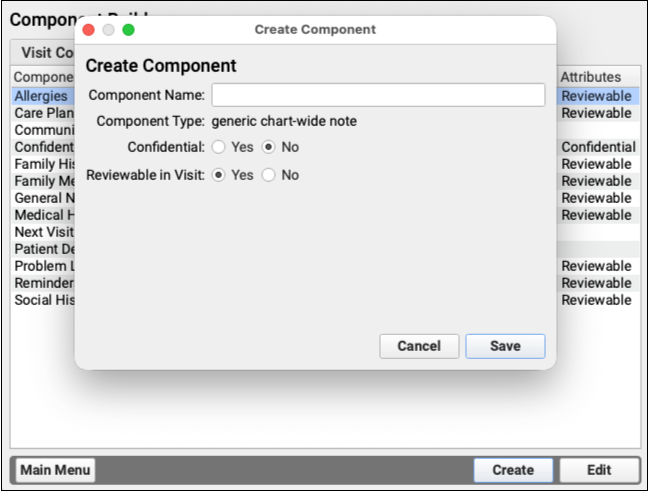Select the Next Visit row
Viewport: 648px width, 492px height.
[42, 232]
